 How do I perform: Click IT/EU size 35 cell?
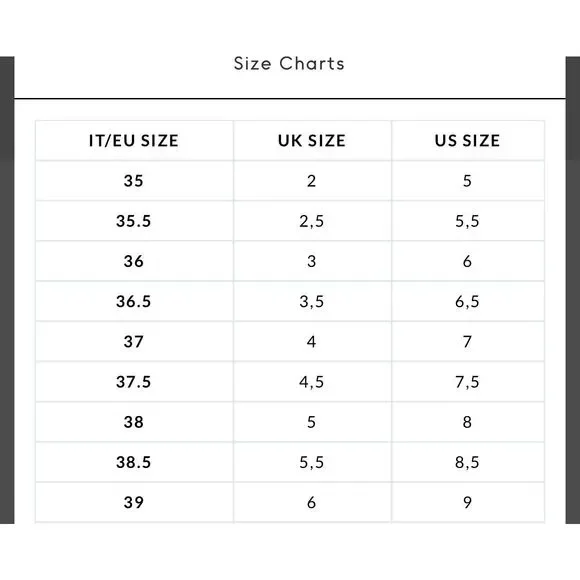coord(134,181)
